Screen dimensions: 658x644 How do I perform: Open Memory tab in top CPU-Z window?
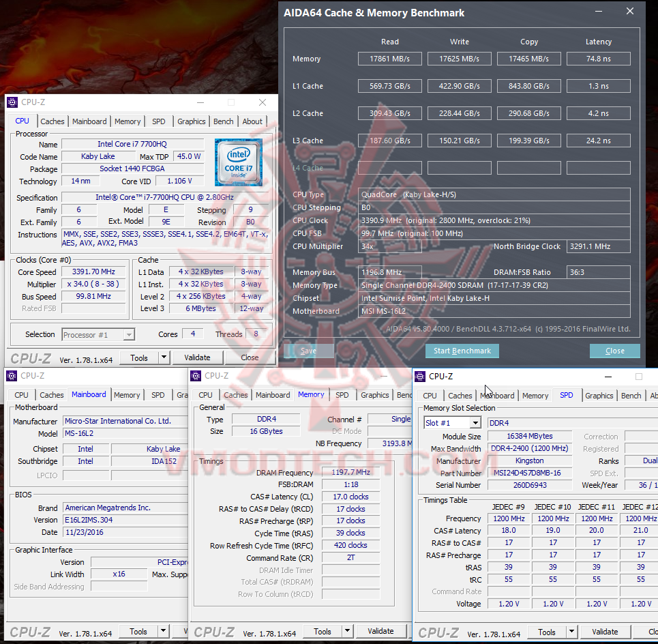point(128,121)
